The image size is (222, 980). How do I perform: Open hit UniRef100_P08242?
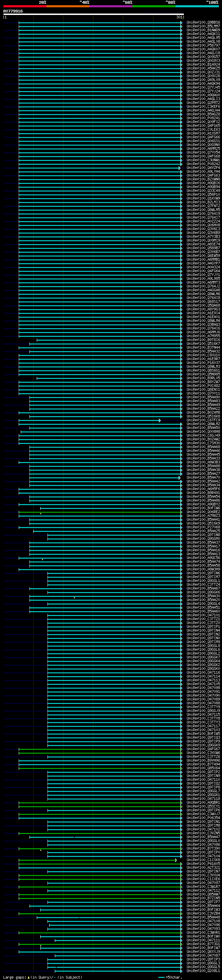(x=203, y=164)
